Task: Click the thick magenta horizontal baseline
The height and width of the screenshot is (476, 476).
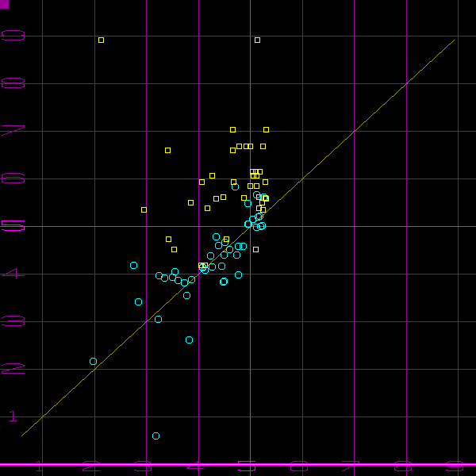Action: [x=238, y=464]
